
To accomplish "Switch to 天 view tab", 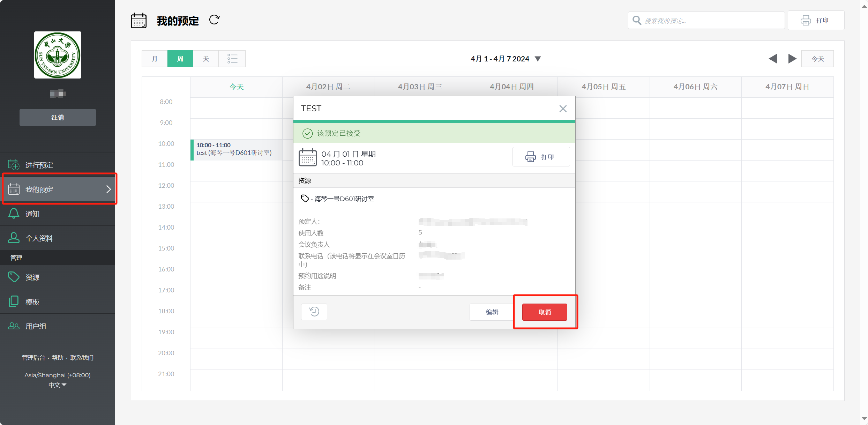I will coord(206,59).
